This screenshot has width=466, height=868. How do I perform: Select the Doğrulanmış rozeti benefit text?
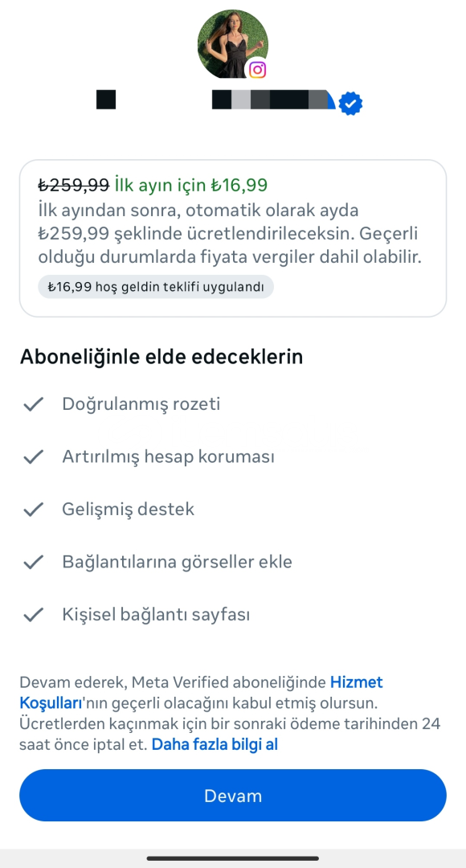141,404
